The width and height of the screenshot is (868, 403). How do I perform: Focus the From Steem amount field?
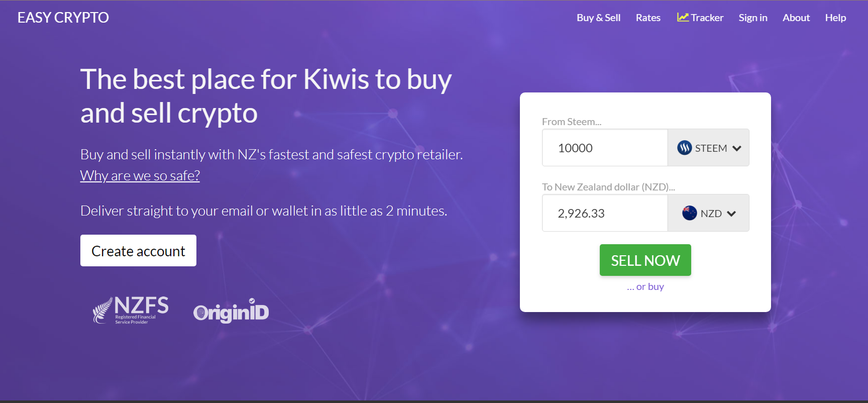(x=605, y=148)
